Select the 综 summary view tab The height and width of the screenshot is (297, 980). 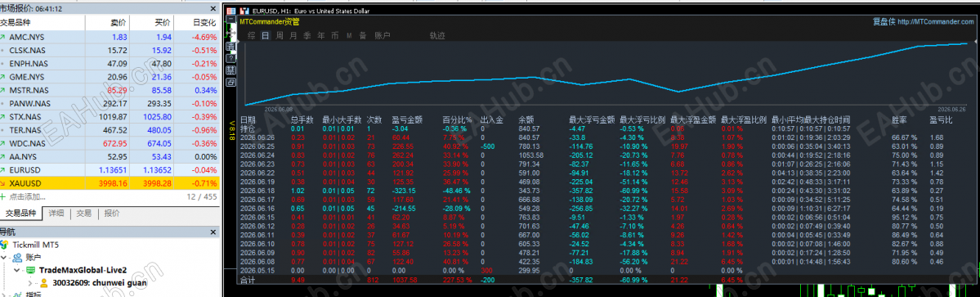click(x=251, y=36)
